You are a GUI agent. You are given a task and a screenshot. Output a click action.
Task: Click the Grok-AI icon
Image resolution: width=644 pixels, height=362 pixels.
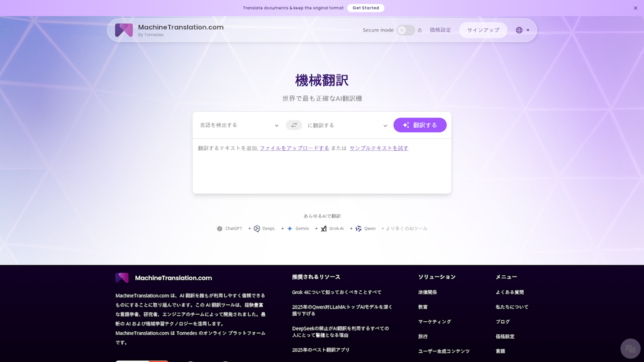pyautogui.click(x=324, y=229)
